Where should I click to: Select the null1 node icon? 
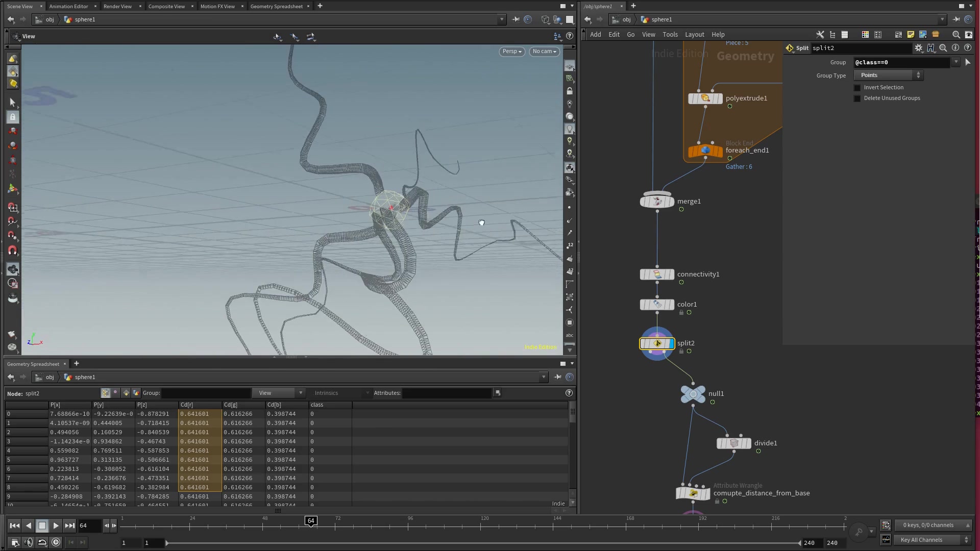[693, 394]
